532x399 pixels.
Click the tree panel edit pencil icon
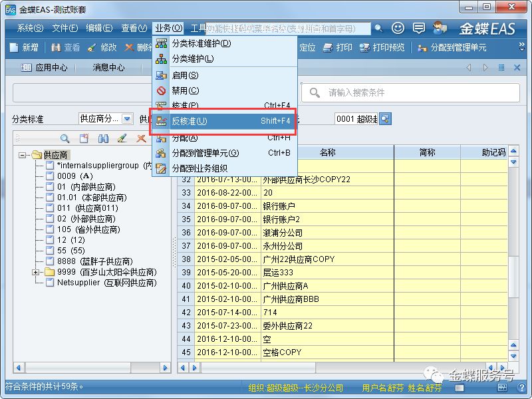(122, 138)
